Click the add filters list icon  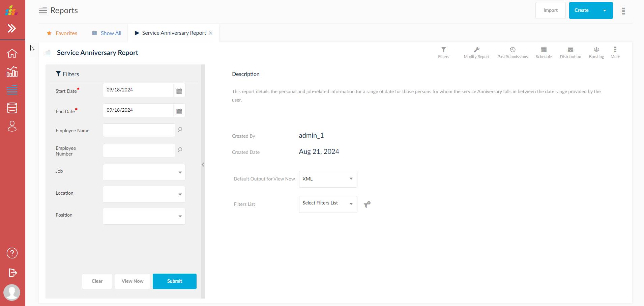[x=367, y=204]
